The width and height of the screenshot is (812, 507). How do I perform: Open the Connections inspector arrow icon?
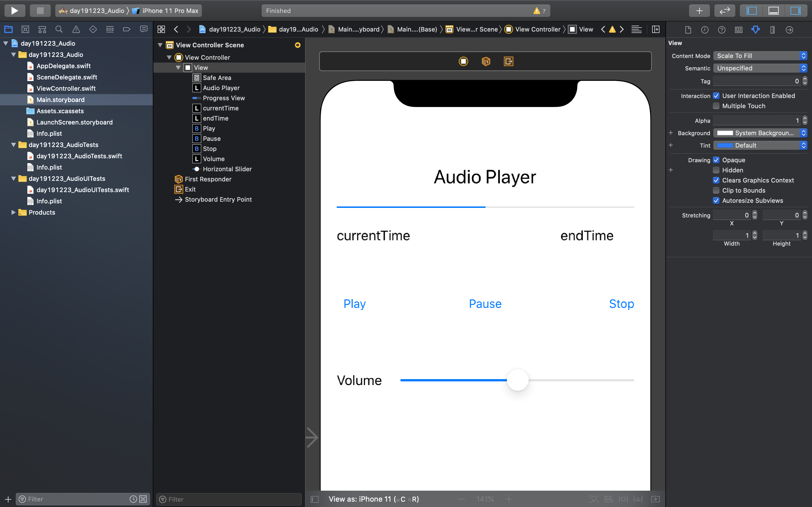point(789,30)
